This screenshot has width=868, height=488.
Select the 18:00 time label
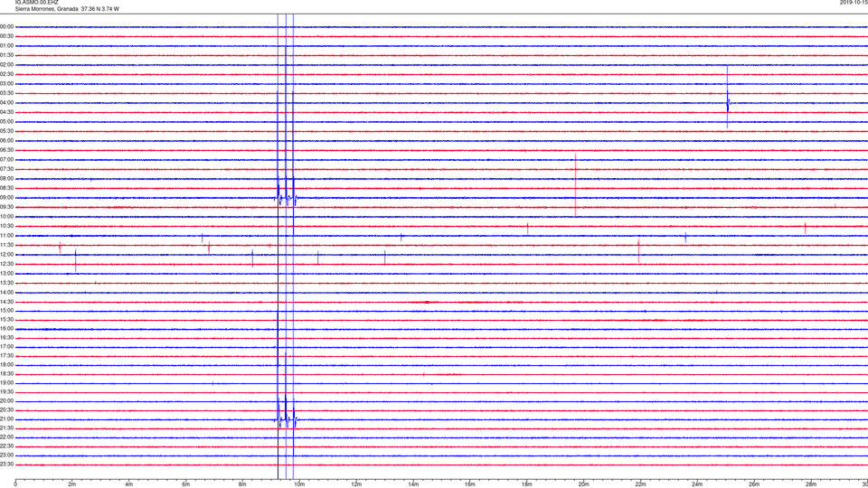(x=6, y=365)
